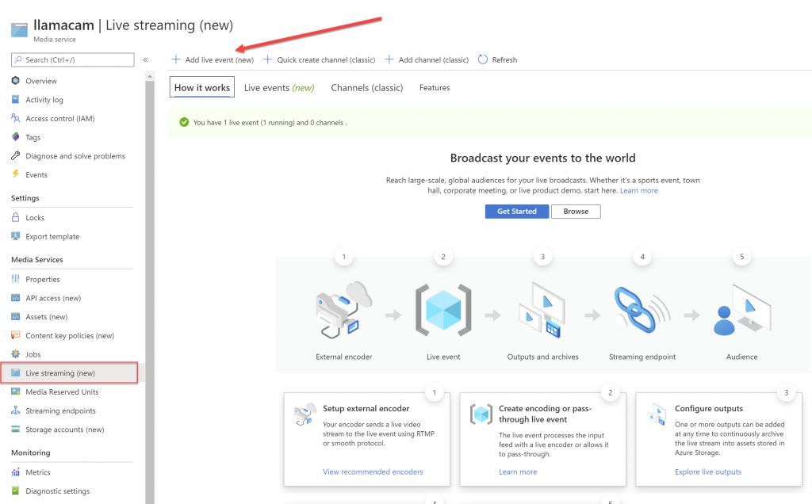Click the 'Broadcast your events to the world' heading

(x=542, y=158)
